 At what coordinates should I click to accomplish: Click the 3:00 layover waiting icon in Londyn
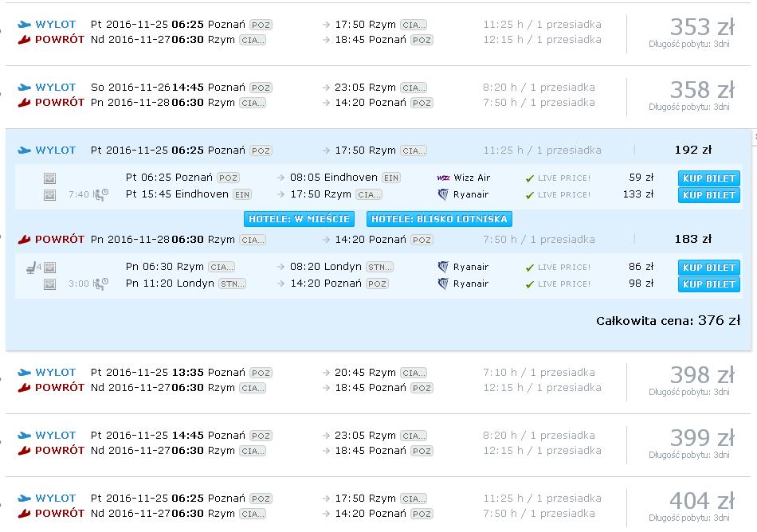(x=100, y=284)
